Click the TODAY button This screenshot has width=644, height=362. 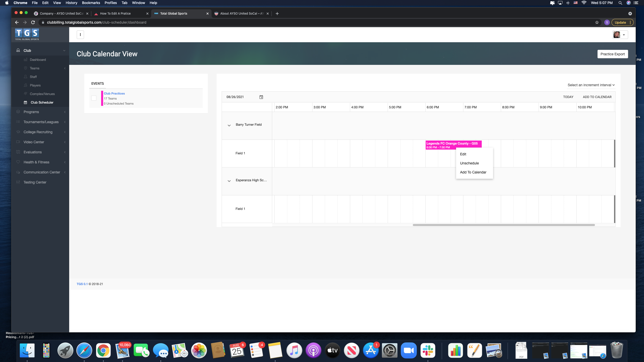tap(568, 97)
